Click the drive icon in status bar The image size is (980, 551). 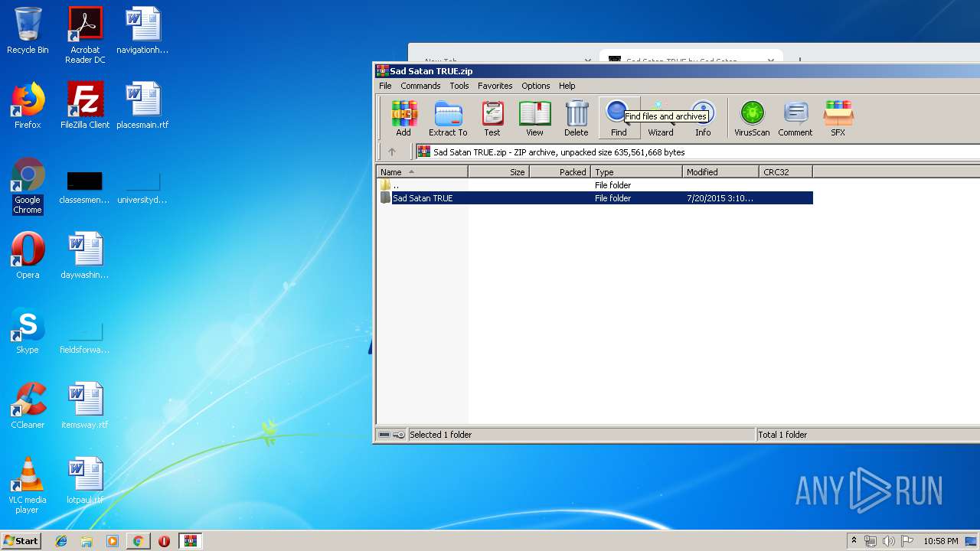point(384,435)
